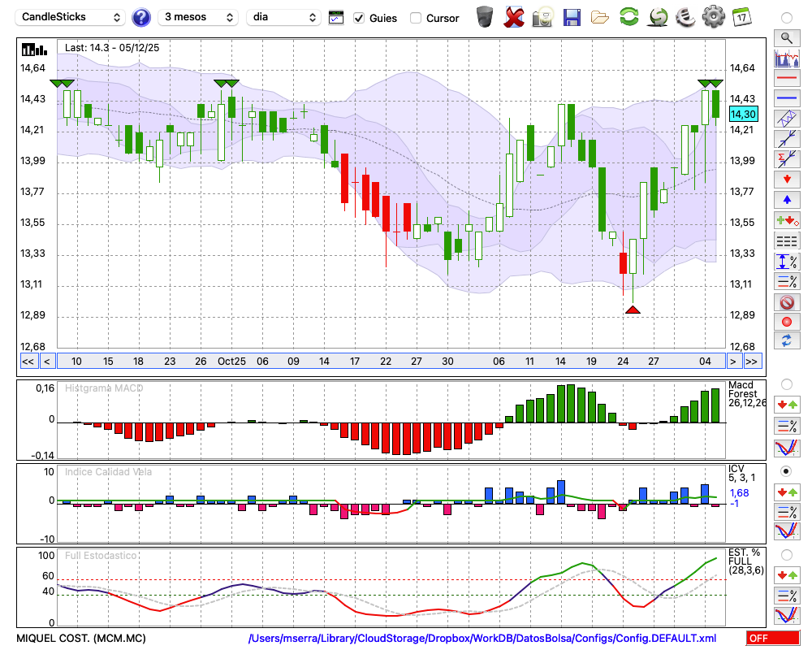Click the MACD panel percent lines icon
This screenshot has width=812, height=650.
[787, 426]
